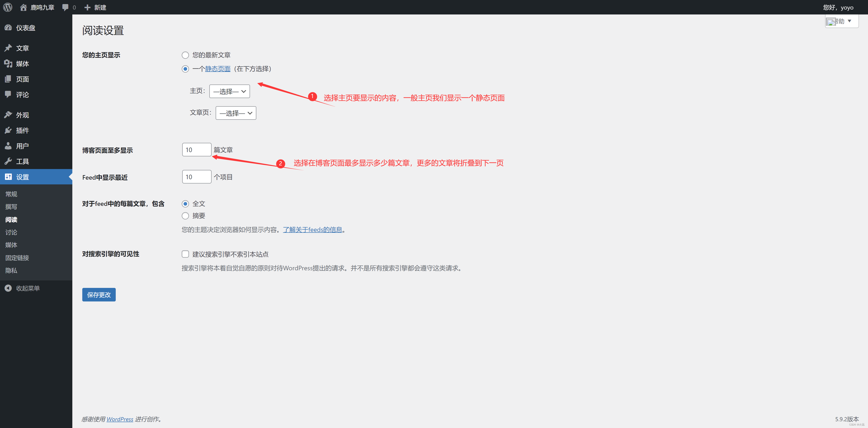Expand the help dropdown tab at top right
The height and width of the screenshot is (428, 868).
click(x=841, y=21)
